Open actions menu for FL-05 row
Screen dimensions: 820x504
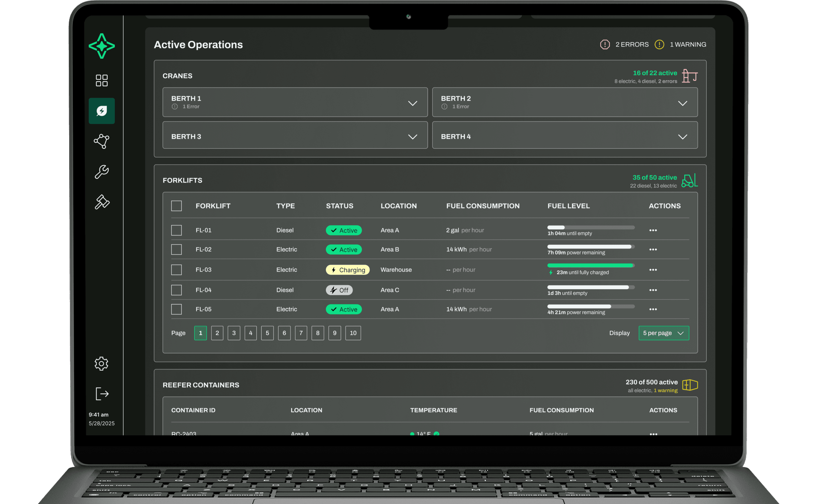(x=653, y=309)
